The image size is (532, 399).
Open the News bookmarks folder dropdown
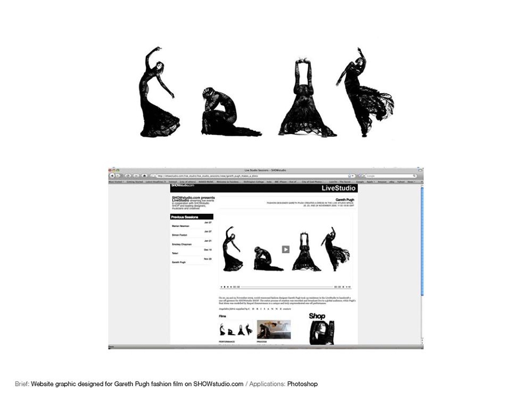click(412, 182)
